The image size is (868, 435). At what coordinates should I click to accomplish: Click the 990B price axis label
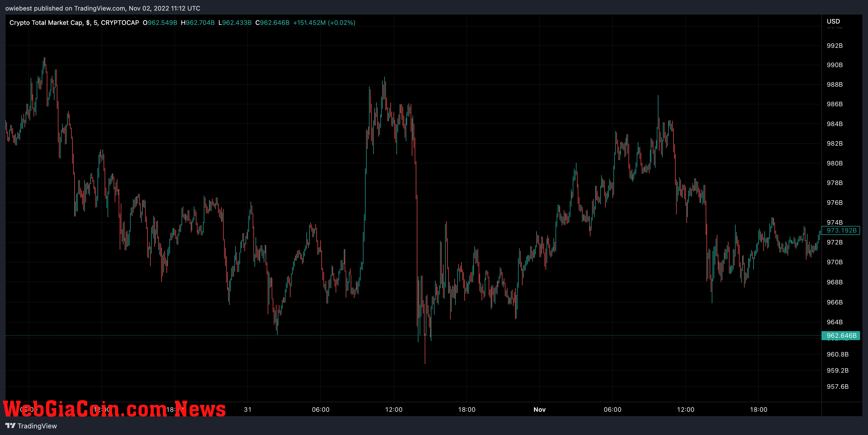click(x=835, y=65)
